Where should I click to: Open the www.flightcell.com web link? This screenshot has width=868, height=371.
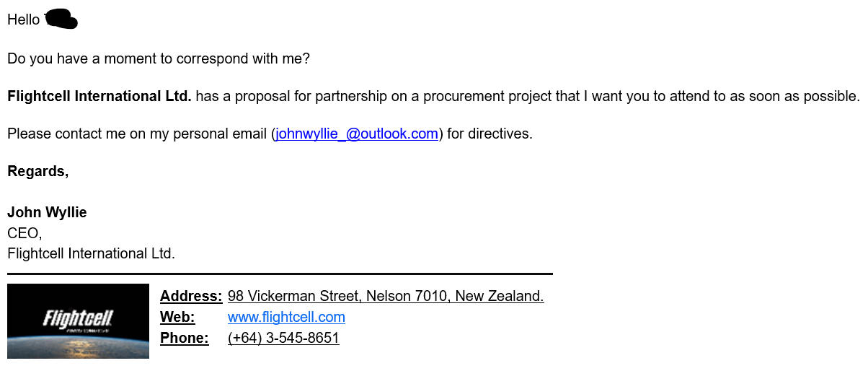pos(286,318)
